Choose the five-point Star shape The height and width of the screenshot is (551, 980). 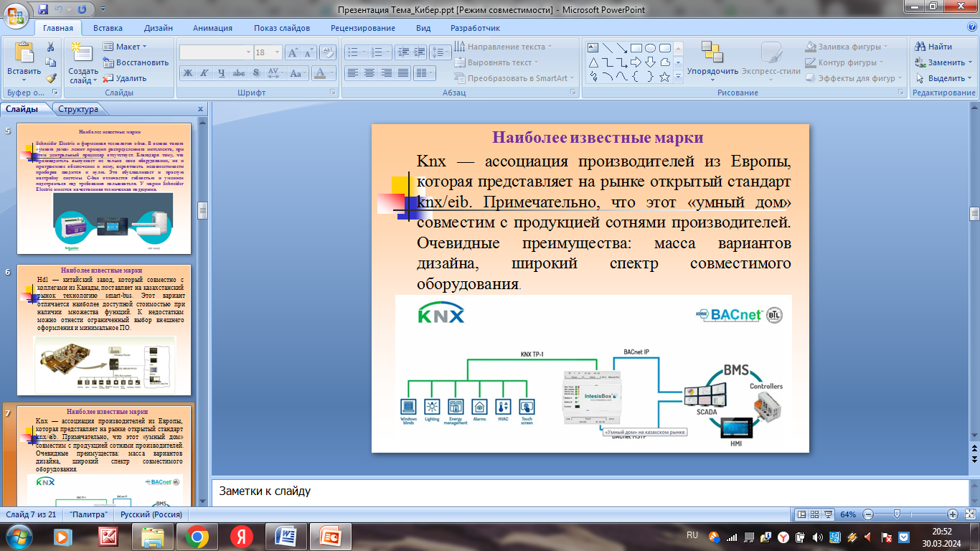click(x=664, y=77)
